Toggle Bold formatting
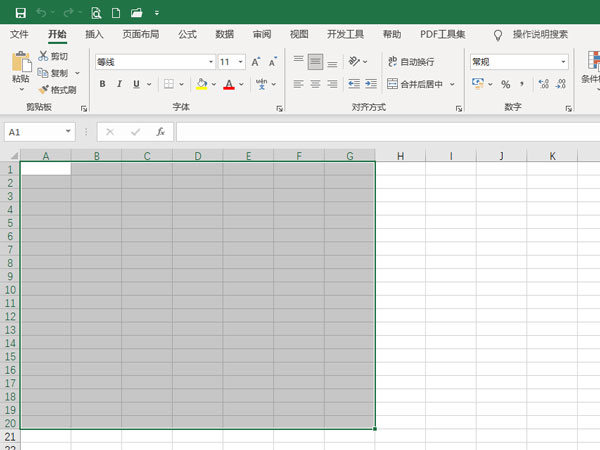This screenshot has height=450, width=600. coord(102,84)
